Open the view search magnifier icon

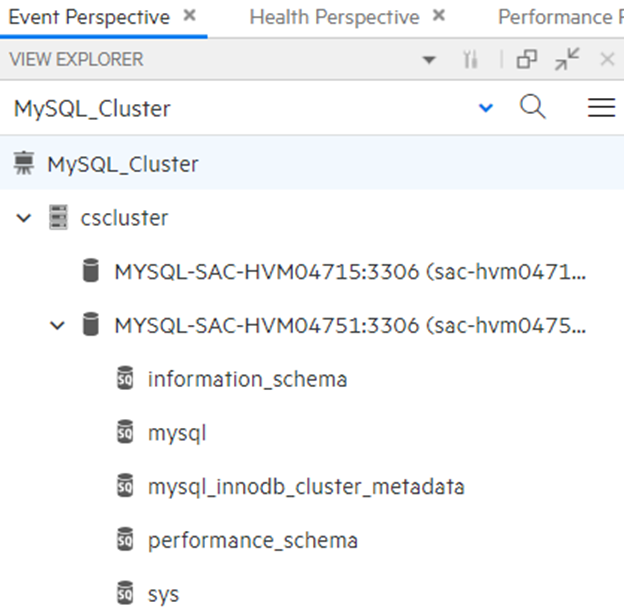[532, 107]
